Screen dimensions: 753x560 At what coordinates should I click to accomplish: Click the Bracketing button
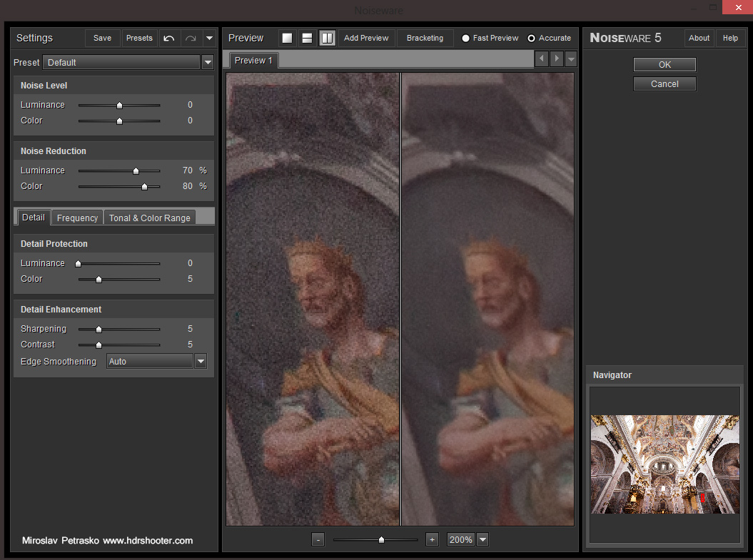pyautogui.click(x=425, y=38)
